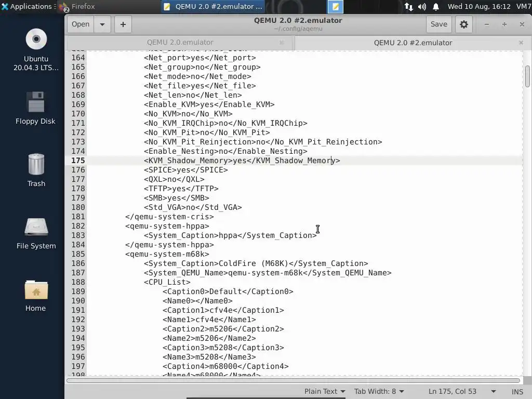Select the QEMU 2.0 #2.emulator taskbar window button
532x399 pixels.
click(x=212, y=6)
